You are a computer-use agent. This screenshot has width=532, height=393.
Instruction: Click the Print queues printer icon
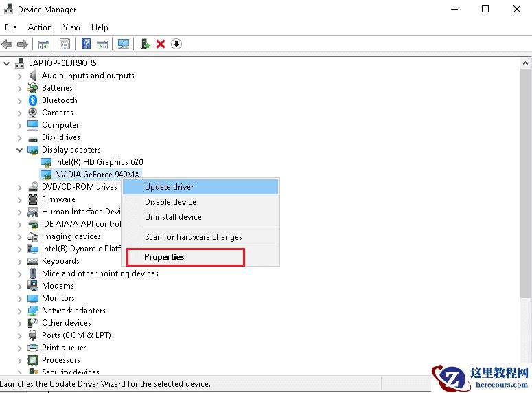(x=33, y=348)
